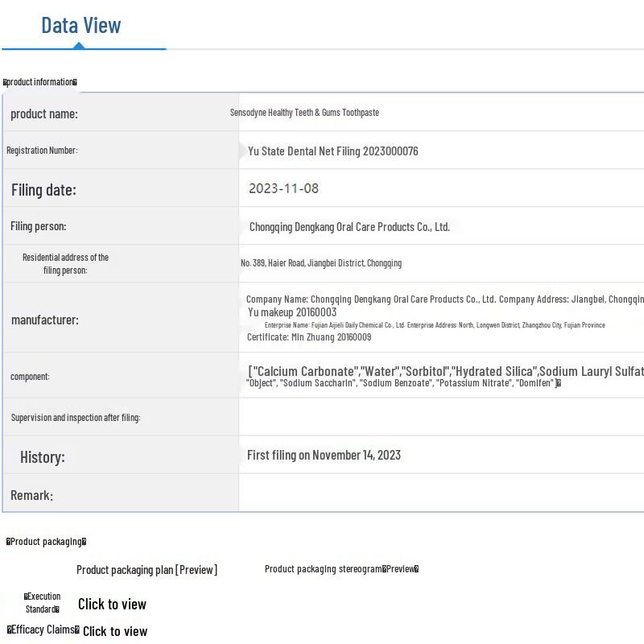The height and width of the screenshot is (644, 644).
Task: Click the empty Remark value cell
Action: [x=441, y=493]
